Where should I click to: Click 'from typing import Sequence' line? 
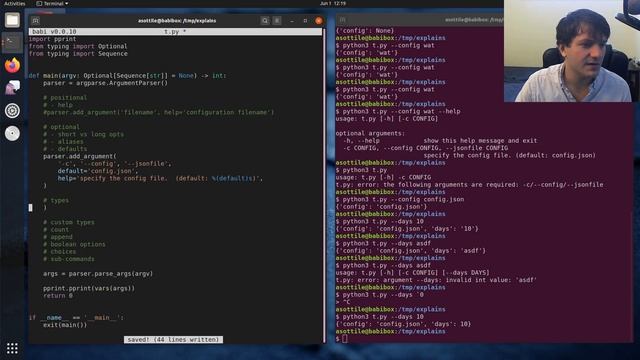[x=78, y=53]
